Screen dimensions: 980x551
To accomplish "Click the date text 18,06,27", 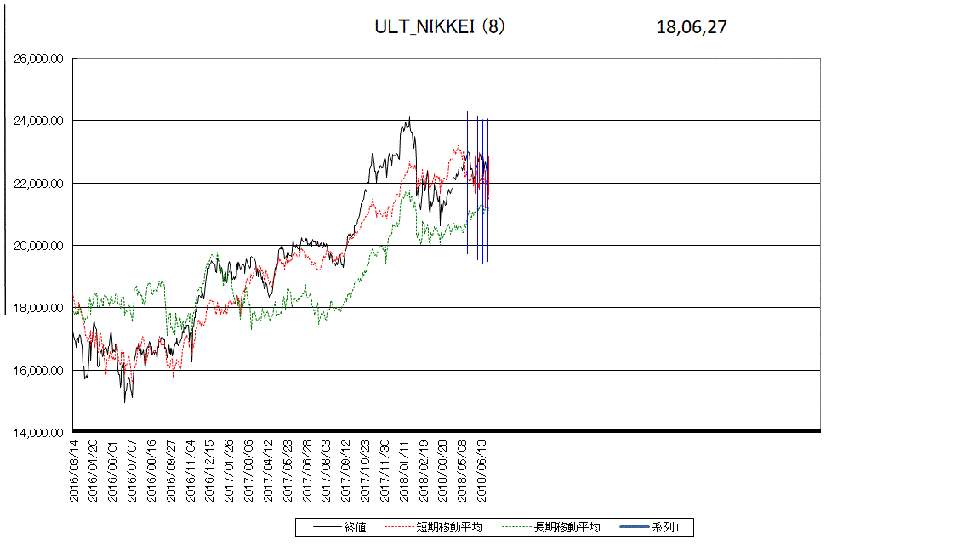I will click(x=692, y=27).
